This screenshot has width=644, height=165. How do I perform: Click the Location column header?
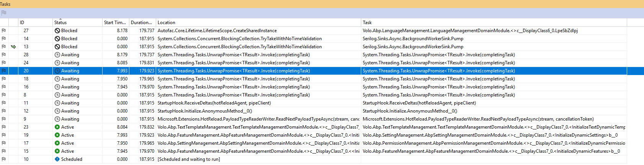click(x=166, y=23)
